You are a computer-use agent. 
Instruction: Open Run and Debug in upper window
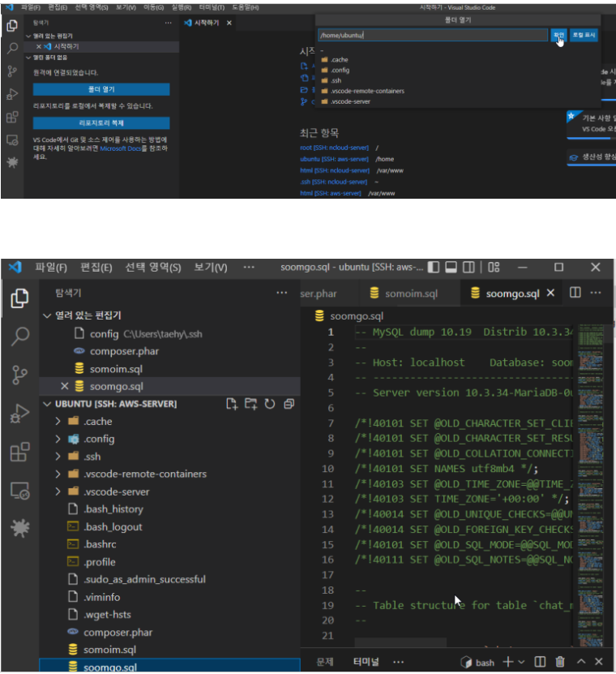point(12,94)
